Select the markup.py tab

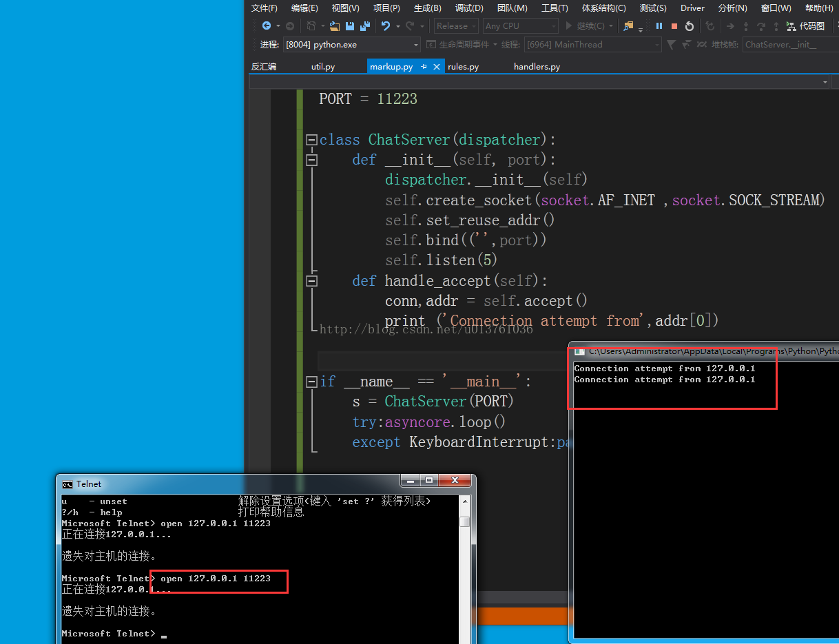click(391, 67)
